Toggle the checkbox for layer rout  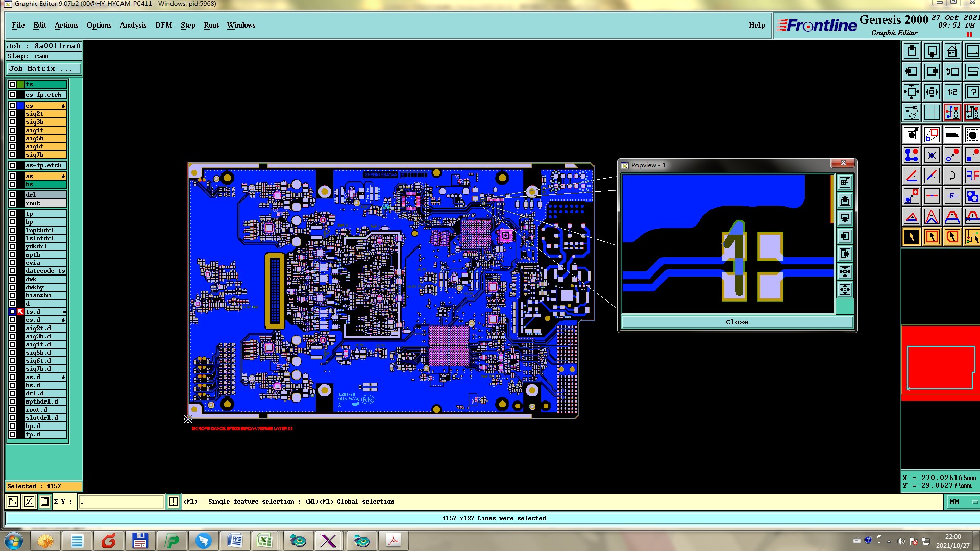(12, 203)
